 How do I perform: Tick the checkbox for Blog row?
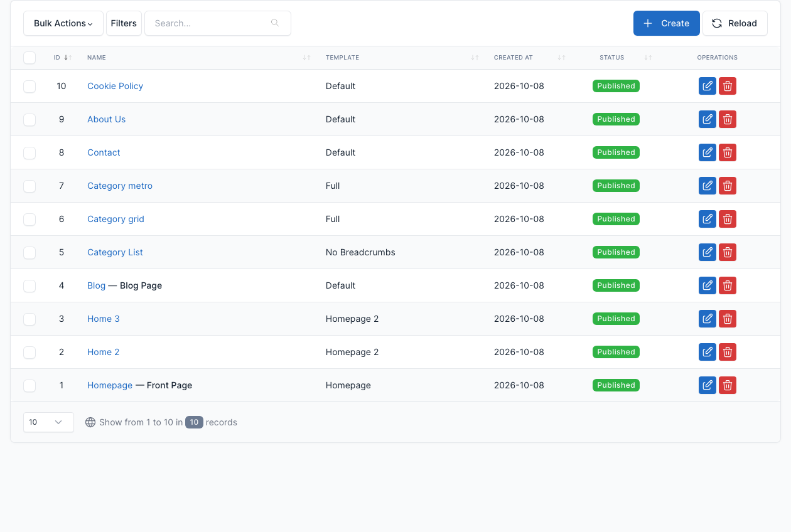pyautogui.click(x=30, y=286)
